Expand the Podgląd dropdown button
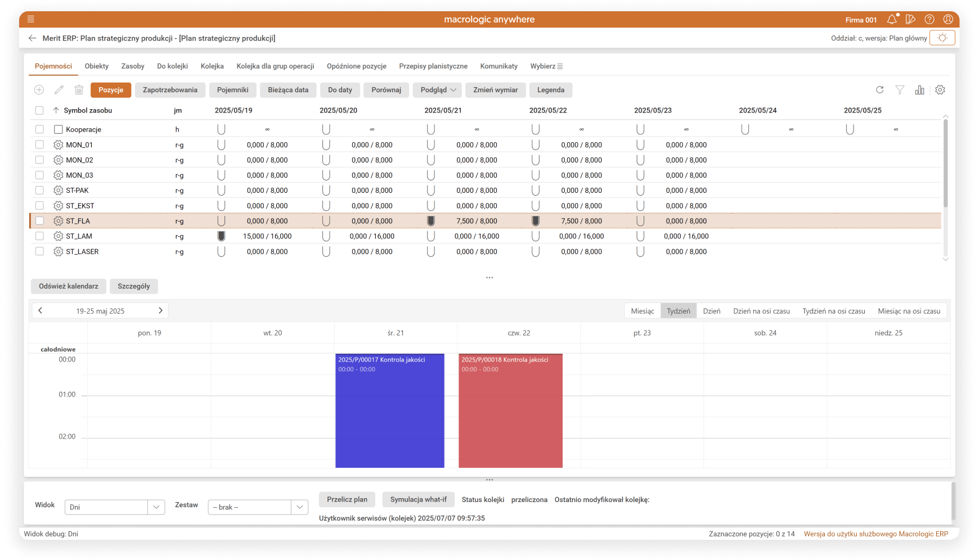979x560 pixels. point(437,90)
